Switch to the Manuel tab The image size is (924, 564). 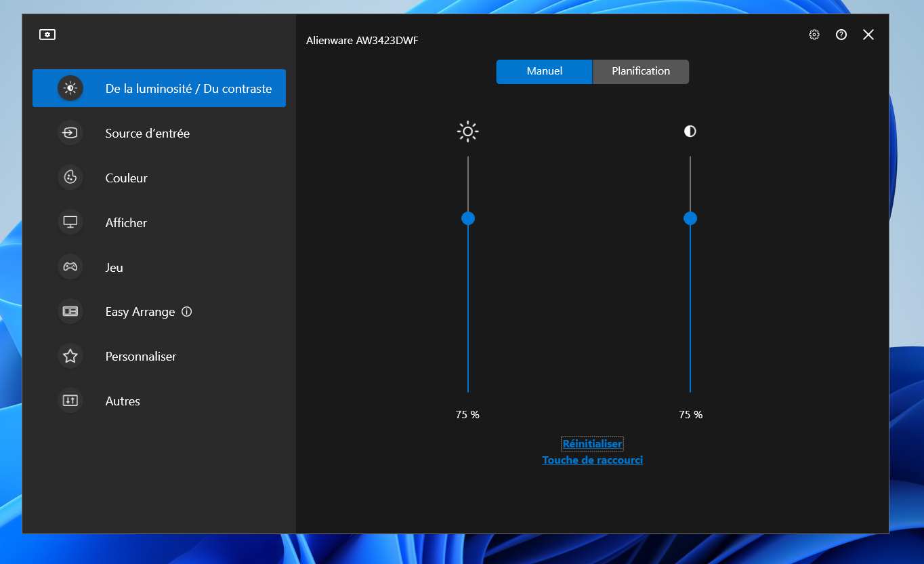click(x=545, y=71)
